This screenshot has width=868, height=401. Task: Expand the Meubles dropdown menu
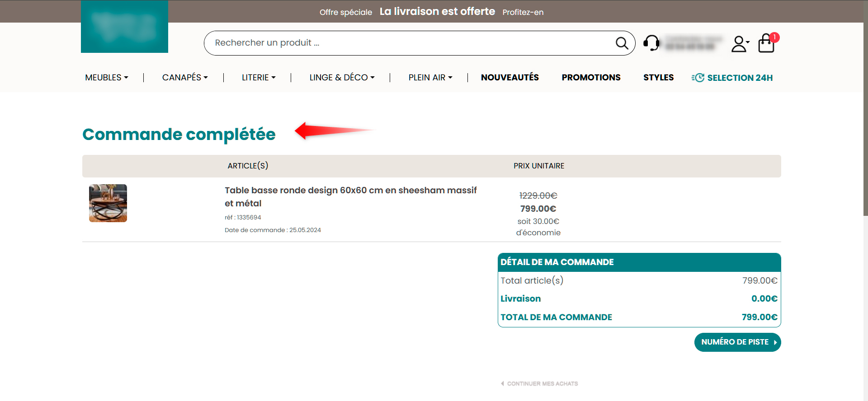(x=107, y=78)
